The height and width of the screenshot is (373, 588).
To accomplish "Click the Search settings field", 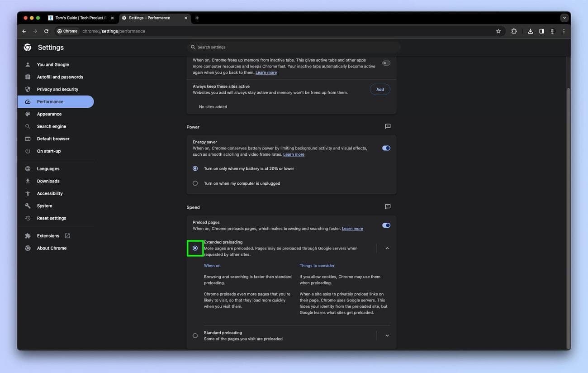I will pyautogui.click(x=294, y=47).
